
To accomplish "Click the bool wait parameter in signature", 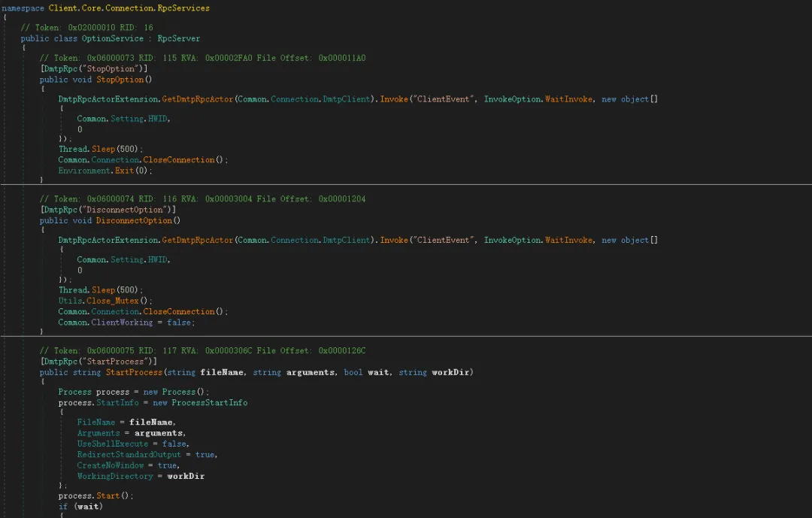I will click(367, 372).
